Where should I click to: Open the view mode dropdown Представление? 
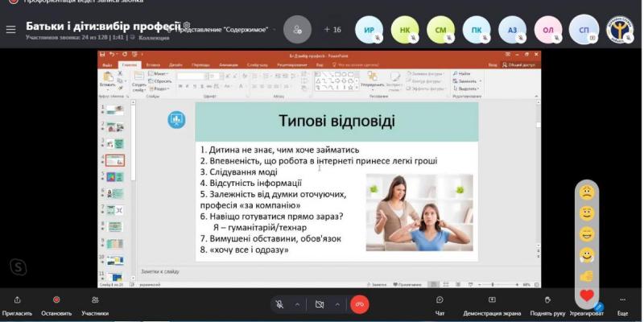tap(233, 30)
